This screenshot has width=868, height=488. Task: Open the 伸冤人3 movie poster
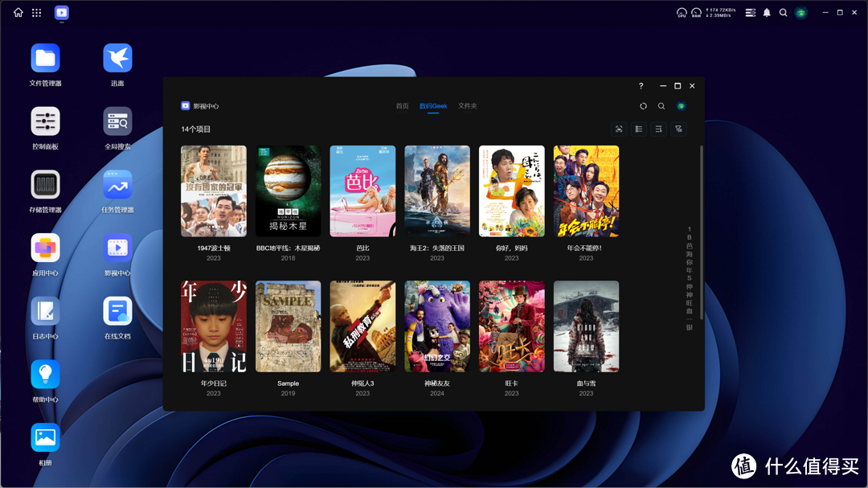pyautogui.click(x=362, y=326)
